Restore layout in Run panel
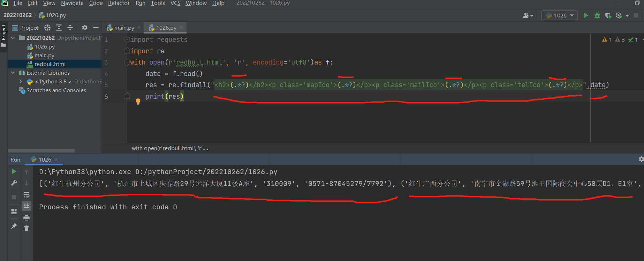The width and height of the screenshot is (644, 261). click(x=14, y=211)
